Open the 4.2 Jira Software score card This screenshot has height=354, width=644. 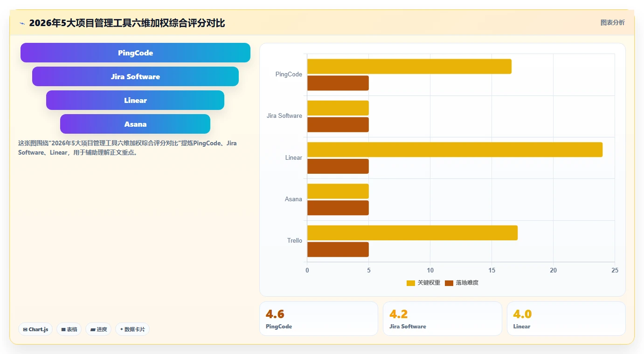coord(443,319)
